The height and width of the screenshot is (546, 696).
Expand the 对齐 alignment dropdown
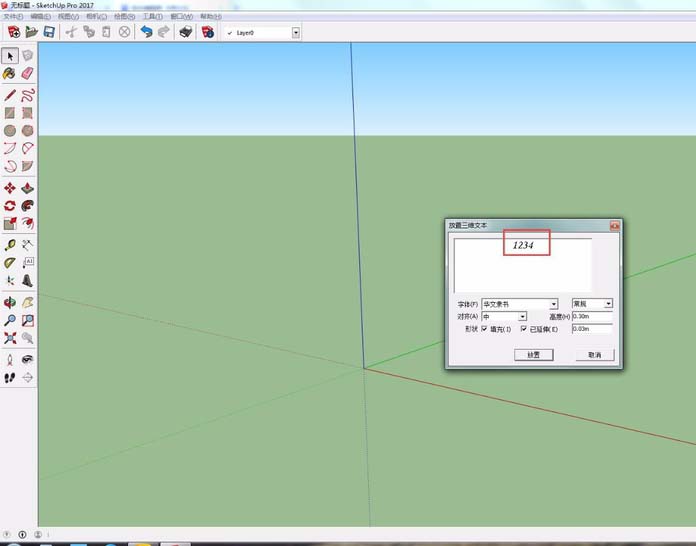[x=522, y=316]
